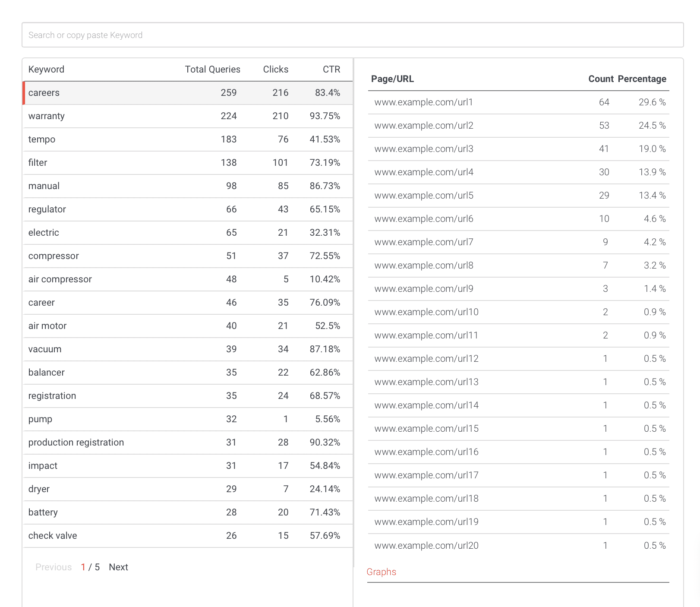Click the Page/URL column header
The width and height of the screenshot is (700, 607).
(392, 79)
